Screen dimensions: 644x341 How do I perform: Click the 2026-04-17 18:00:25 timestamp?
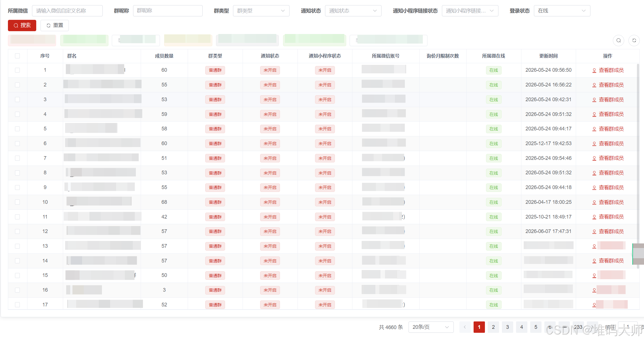[549, 202]
